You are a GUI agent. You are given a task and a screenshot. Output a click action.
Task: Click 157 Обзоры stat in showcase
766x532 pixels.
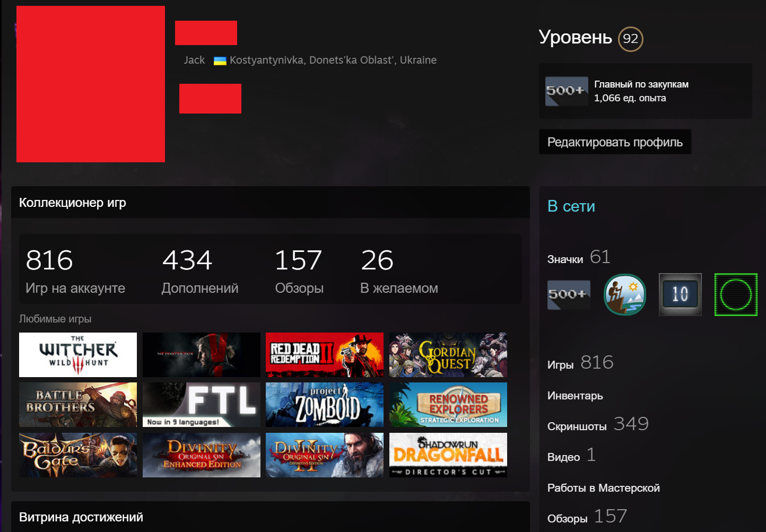299,271
